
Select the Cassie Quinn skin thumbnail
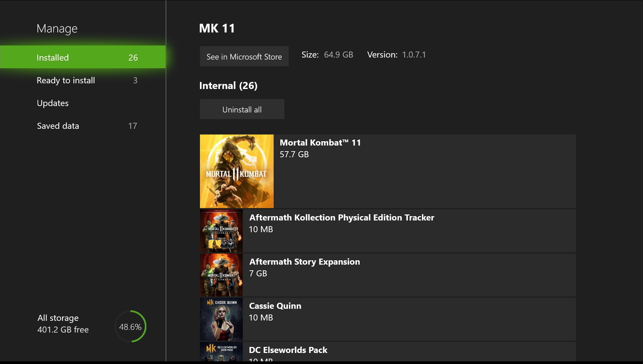(221, 319)
